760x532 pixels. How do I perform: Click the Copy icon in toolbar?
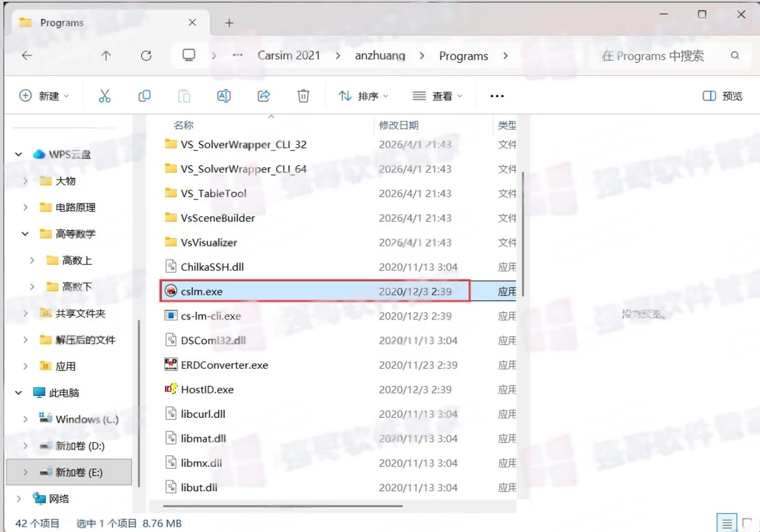(144, 96)
